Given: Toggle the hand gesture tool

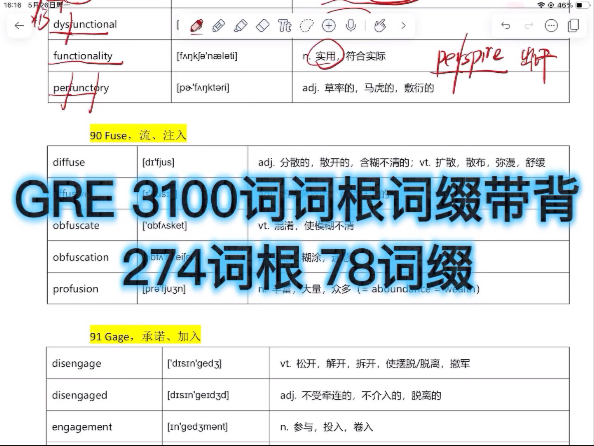Looking at the screenshot, I should tap(380, 26).
